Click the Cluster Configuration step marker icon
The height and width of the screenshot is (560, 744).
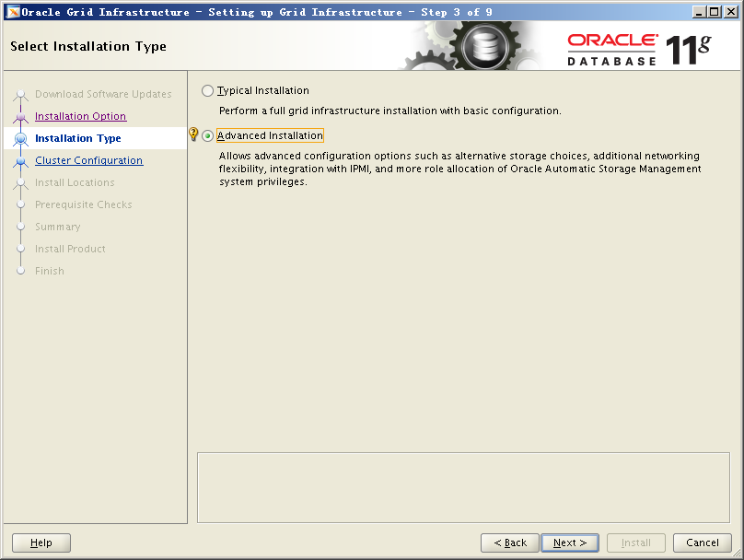tap(21, 161)
